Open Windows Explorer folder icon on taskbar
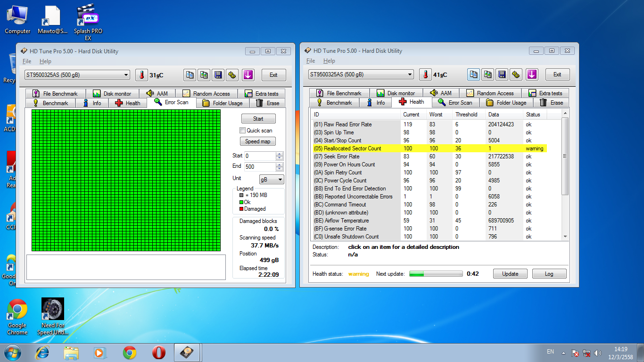Image resolution: width=644 pixels, height=362 pixels. 72,352
